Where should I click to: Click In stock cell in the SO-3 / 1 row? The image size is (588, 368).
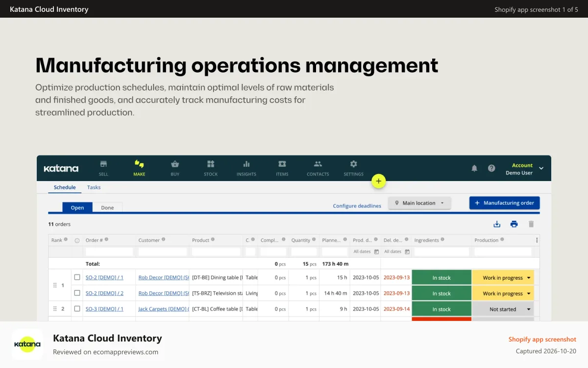pyautogui.click(x=441, y=309)
